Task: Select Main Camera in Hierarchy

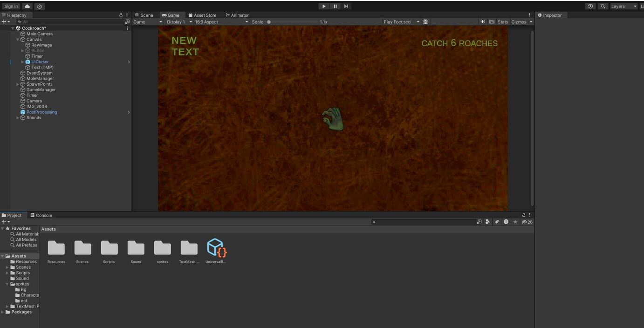Action: [39, 34]
